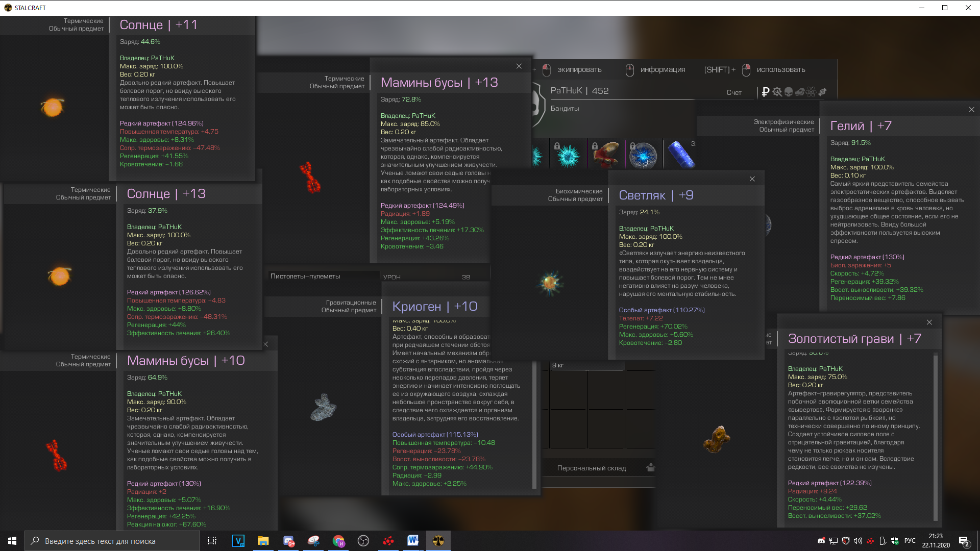This screenshot has height=551, width=980.
Task: Click the Солнце | +11 title
Action: click(x=158, y=25)
